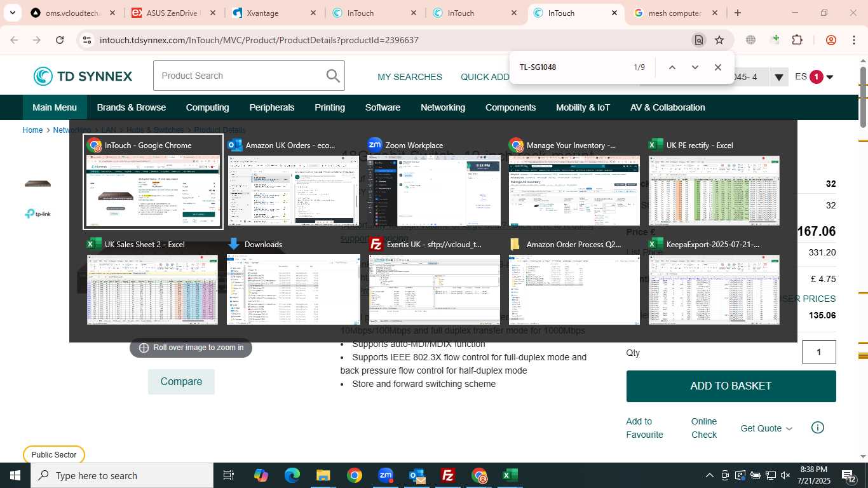868x488 pixels.
Task: Open Microsoft Edge from taskbar
Action: (292, 475)
